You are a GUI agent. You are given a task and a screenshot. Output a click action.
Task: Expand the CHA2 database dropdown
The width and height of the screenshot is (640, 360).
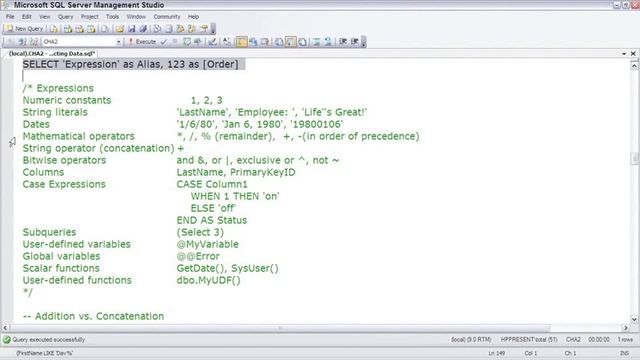[x=119, y=42]
